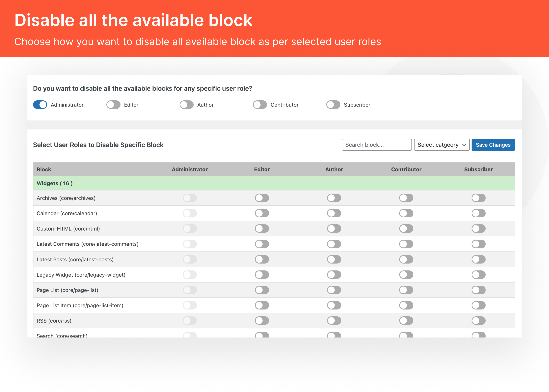549x392 pixels.
Task: Toggle Latest Comments block for Subscriber
Action: coord(479,244)
